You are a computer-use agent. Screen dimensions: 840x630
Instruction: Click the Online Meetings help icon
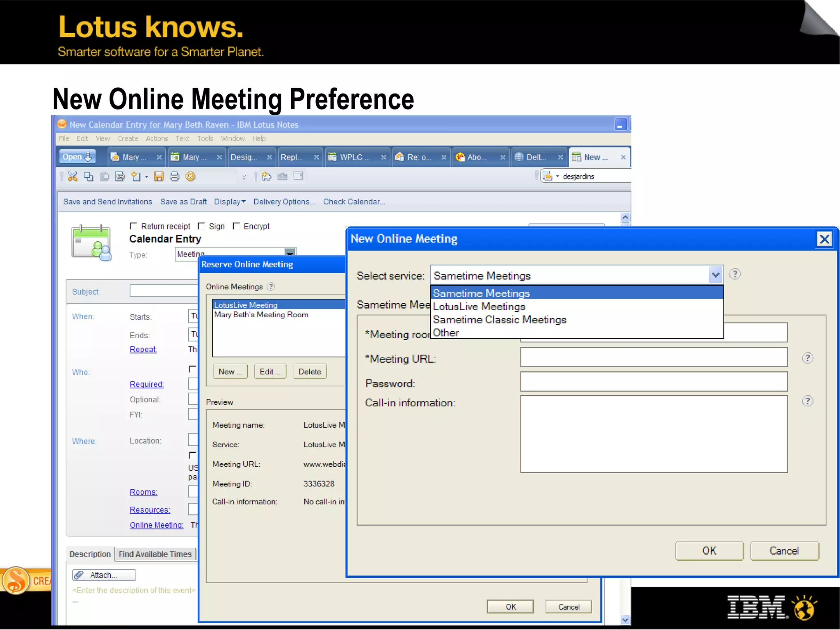pos(271,286)
